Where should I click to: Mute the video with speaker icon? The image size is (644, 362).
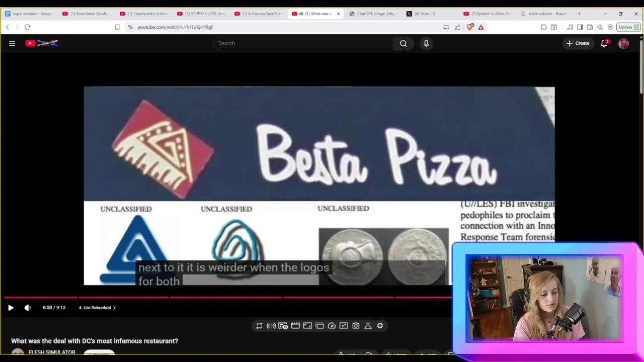point(28,308)
